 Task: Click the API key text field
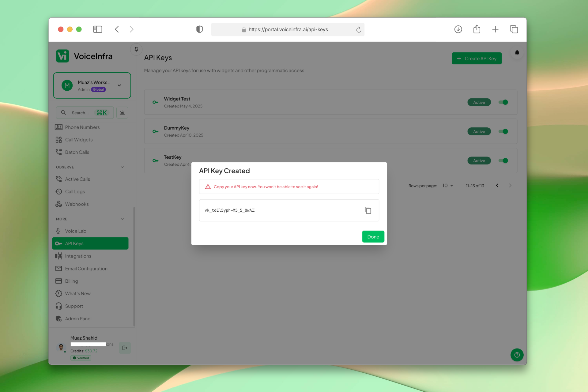pos(289,210)
